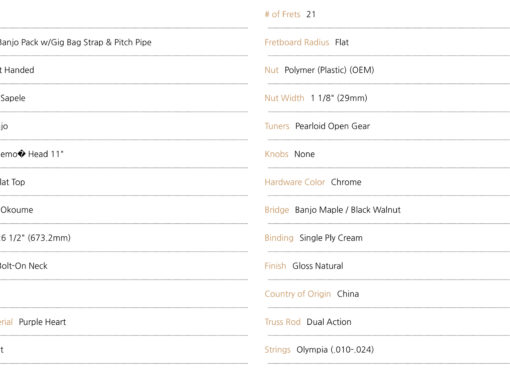This screenshot has height=382, width=510.
Task: Click the 'Single Ply Cream' binding value
Action: coord(331,238)
